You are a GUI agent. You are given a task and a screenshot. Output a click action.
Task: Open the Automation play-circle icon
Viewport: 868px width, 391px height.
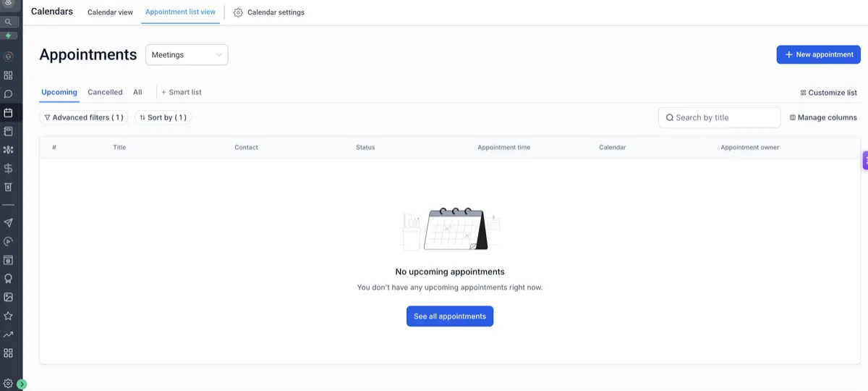(x=9, y=242)
